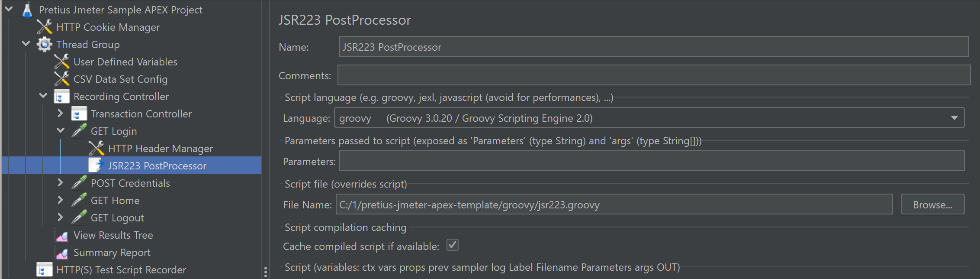980x279 pixels.
Task: Click the HTTP(S) Test Script Recorder icon
Action: (45, 270)
